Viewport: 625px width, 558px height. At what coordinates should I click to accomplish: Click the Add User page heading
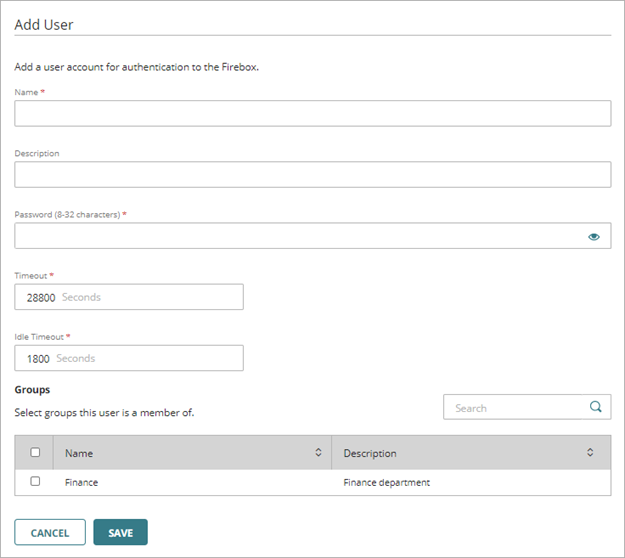(x=44, y=24)
